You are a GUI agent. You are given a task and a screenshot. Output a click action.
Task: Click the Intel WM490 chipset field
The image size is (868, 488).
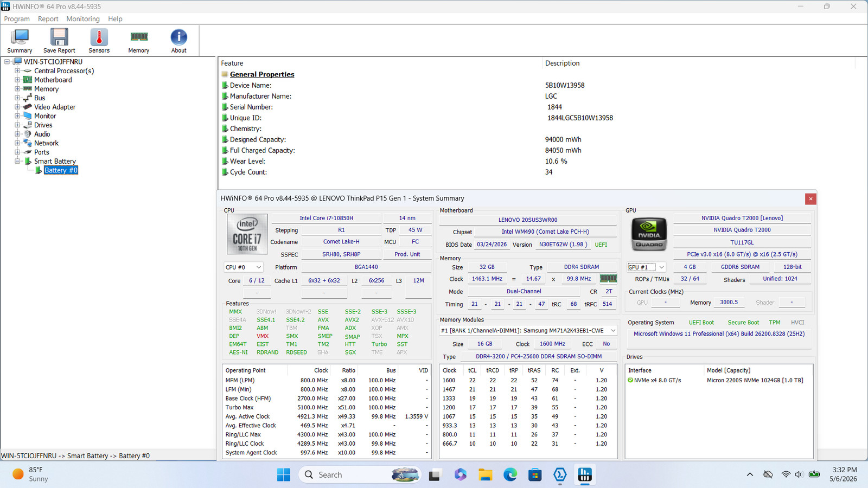tap(545, 232)
